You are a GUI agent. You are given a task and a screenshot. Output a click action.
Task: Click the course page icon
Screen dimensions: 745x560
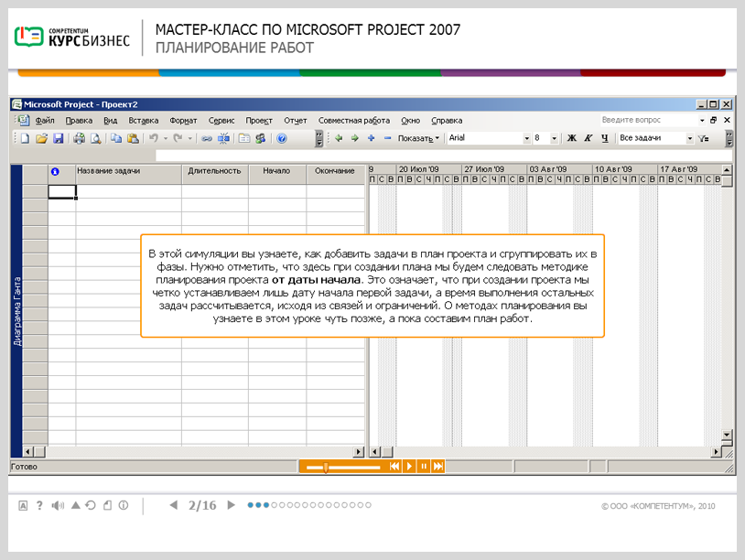point(107,505)
